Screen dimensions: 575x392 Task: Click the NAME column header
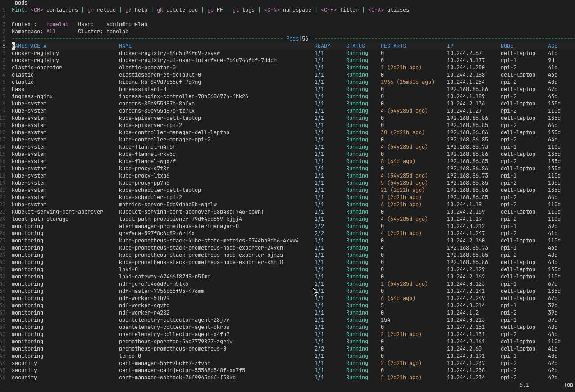(x=125, y=46)
